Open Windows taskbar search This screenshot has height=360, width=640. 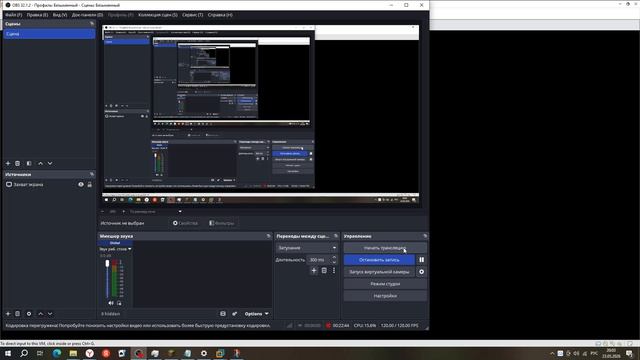coord(24,353)
